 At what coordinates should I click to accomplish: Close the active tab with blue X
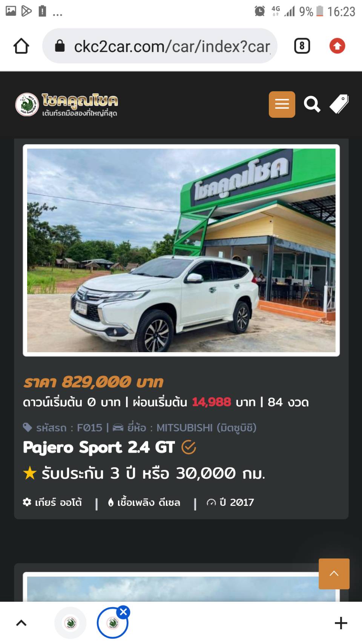[x=123, y=612]
